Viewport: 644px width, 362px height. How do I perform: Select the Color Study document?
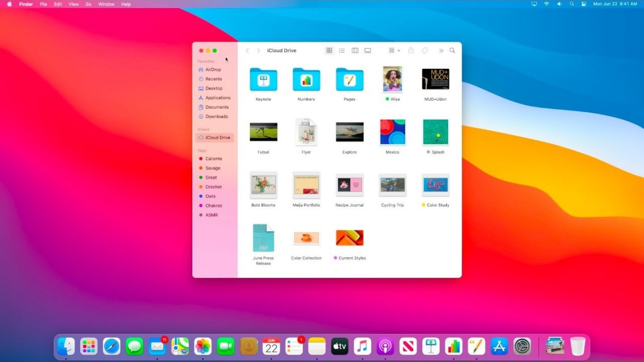click(x=436, y=185)
